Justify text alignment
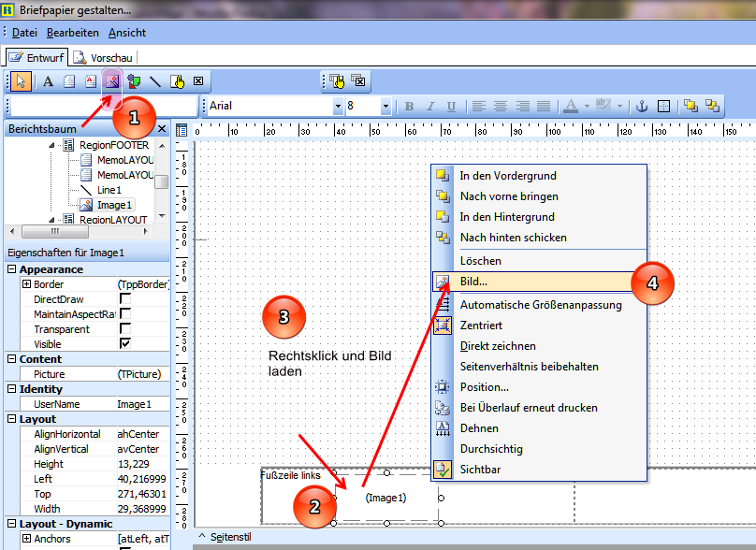Viewport: 756px width, 550px height. click(544, 106)
